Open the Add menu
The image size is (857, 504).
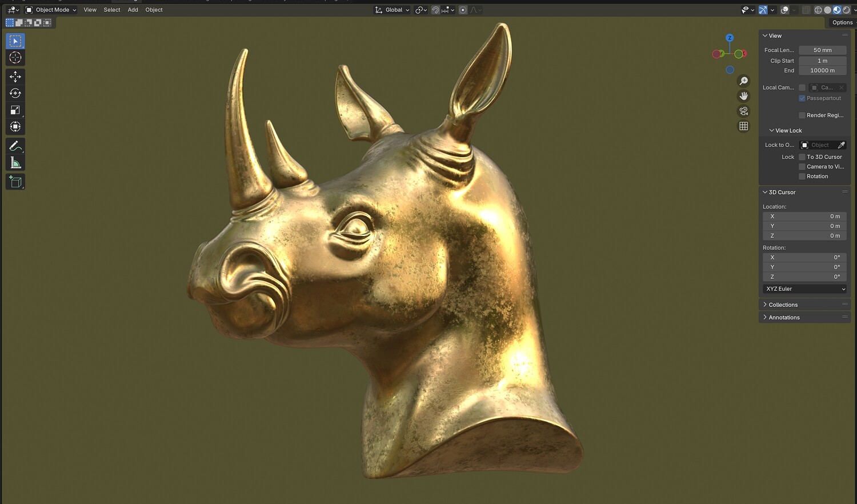point(133,10)
